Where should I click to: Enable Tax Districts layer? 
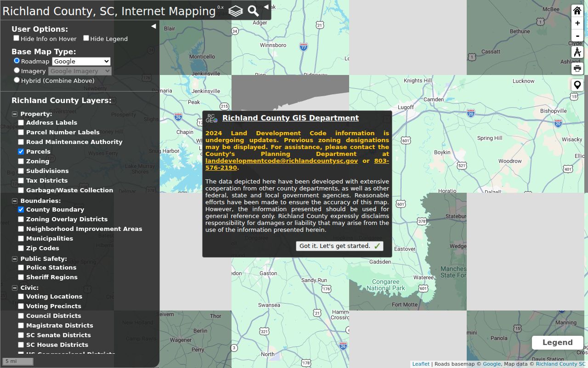pos(21,181)
